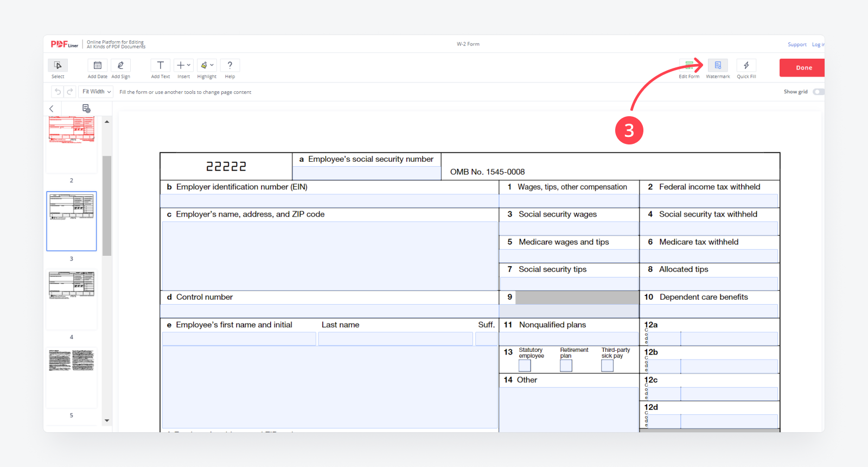Expand the Fit Width zoom dropdown
The height and width of the screenshot is (467, 868).
(97, 92)
